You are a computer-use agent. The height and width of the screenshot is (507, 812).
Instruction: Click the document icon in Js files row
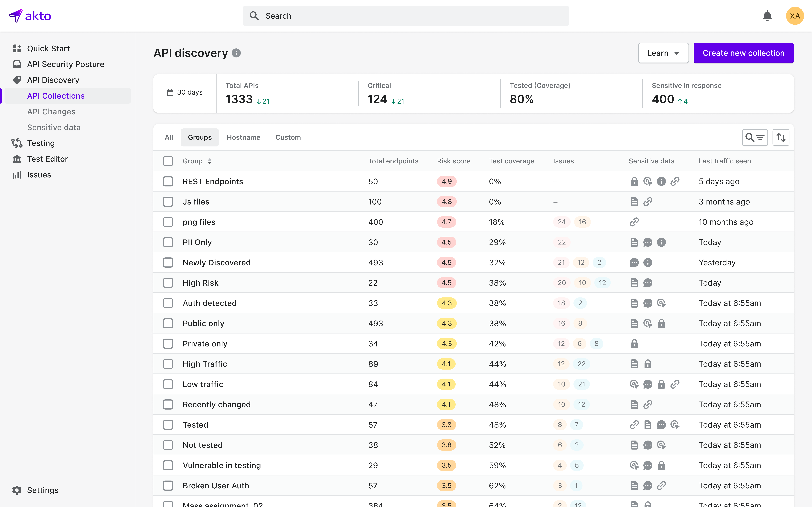(634, 202)
